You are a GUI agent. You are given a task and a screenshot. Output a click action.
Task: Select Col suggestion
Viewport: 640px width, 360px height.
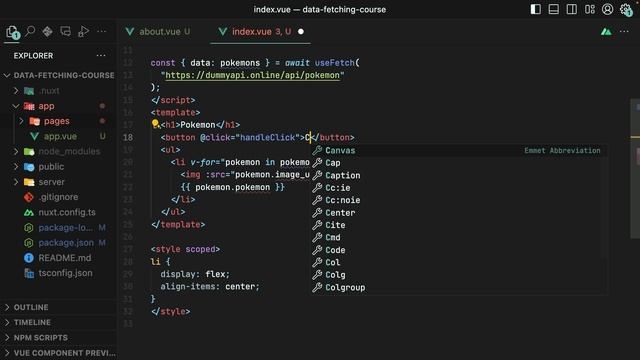point(458,262)
